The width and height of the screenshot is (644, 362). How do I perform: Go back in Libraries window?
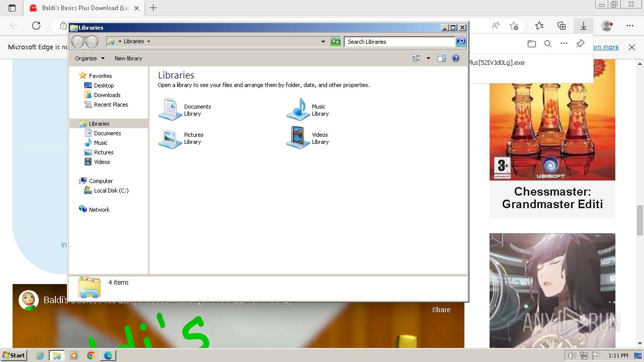(x=77, y=42)
